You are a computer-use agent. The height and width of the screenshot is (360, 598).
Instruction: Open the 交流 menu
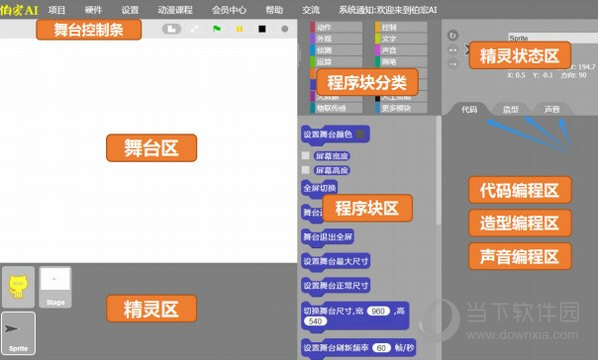tap(311, 10)
